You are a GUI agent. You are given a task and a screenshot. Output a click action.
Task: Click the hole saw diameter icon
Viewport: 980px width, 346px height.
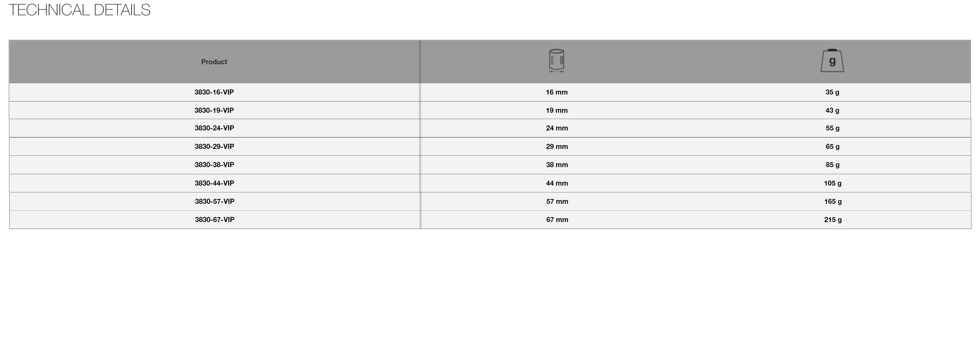click(556, 61)
